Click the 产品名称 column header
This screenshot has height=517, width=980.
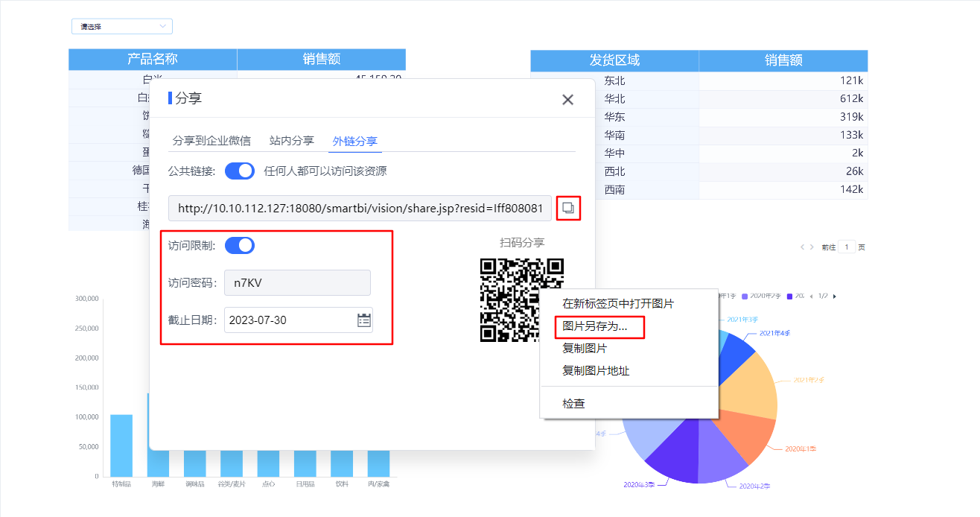[153, 60]
